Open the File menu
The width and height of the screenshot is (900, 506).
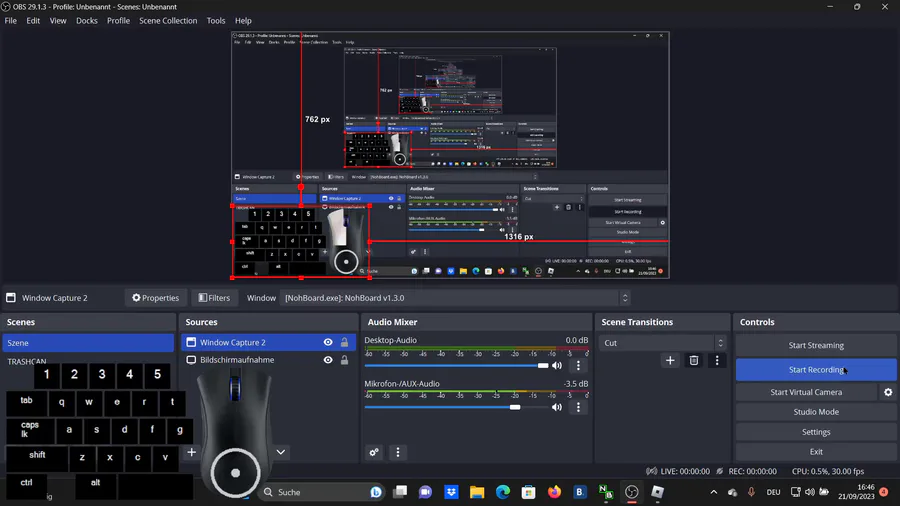pos(10,21)
